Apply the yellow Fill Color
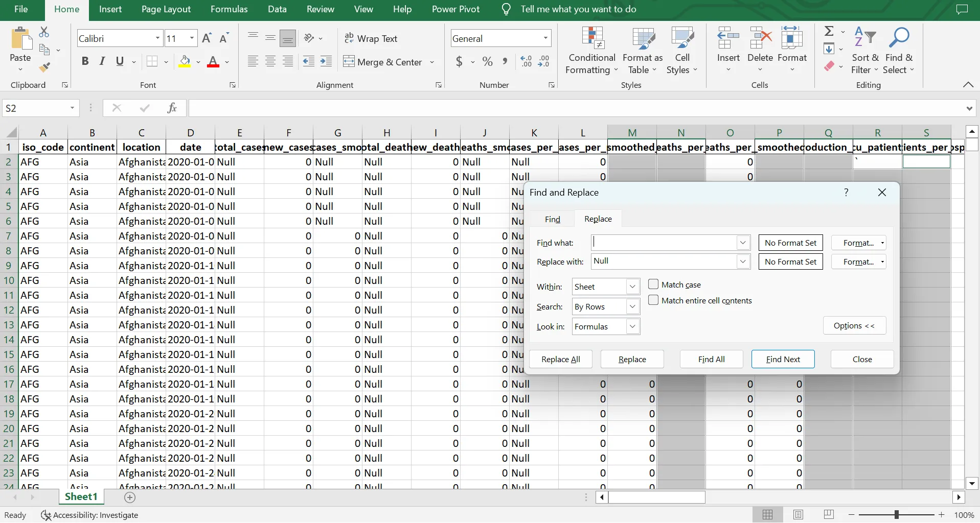Viewport: 980px width, 523px height. (185, 62)
